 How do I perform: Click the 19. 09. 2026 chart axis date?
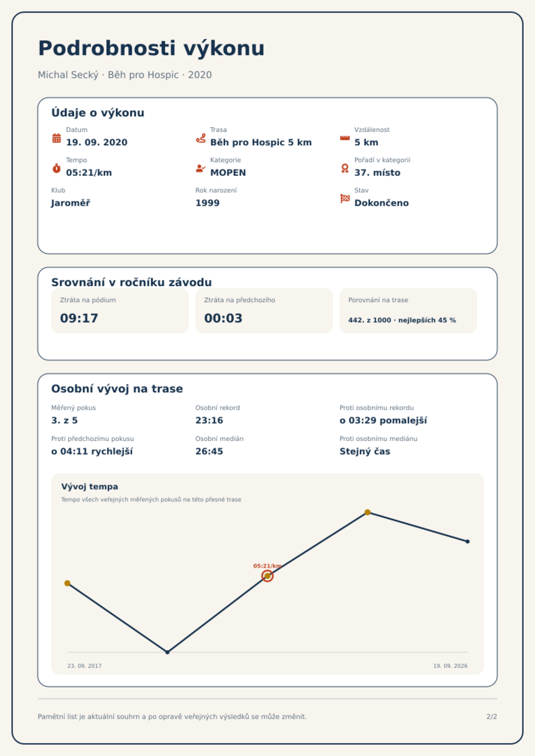(x=450, y=666)
